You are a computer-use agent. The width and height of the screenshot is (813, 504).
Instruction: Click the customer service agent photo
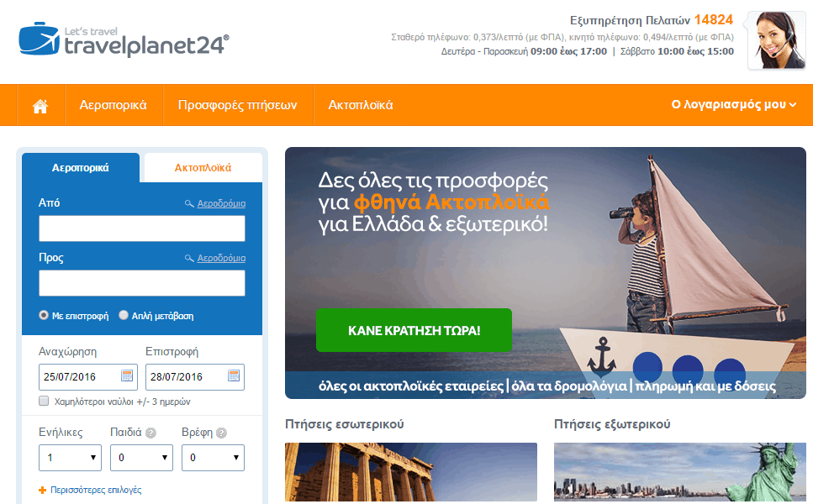776,39
